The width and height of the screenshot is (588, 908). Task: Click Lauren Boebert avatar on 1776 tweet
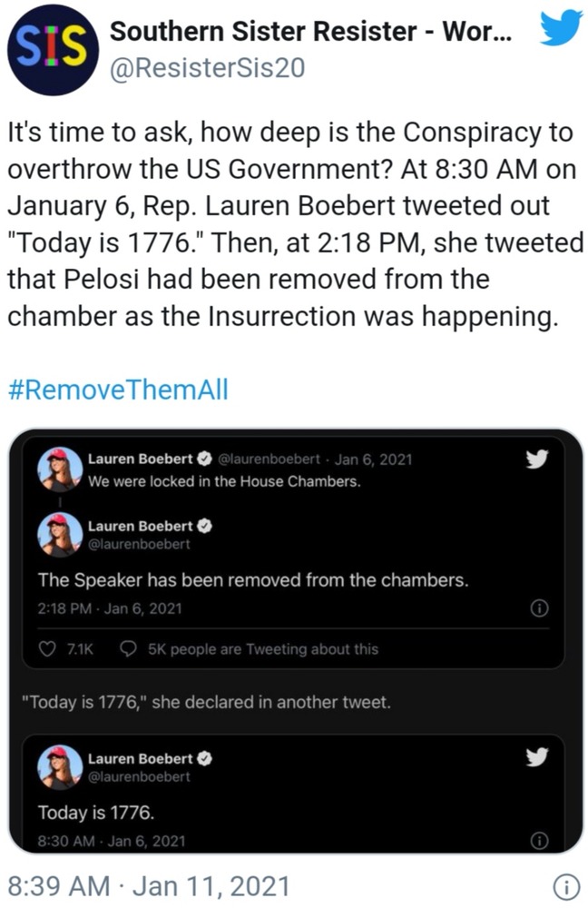pos(60,767)
